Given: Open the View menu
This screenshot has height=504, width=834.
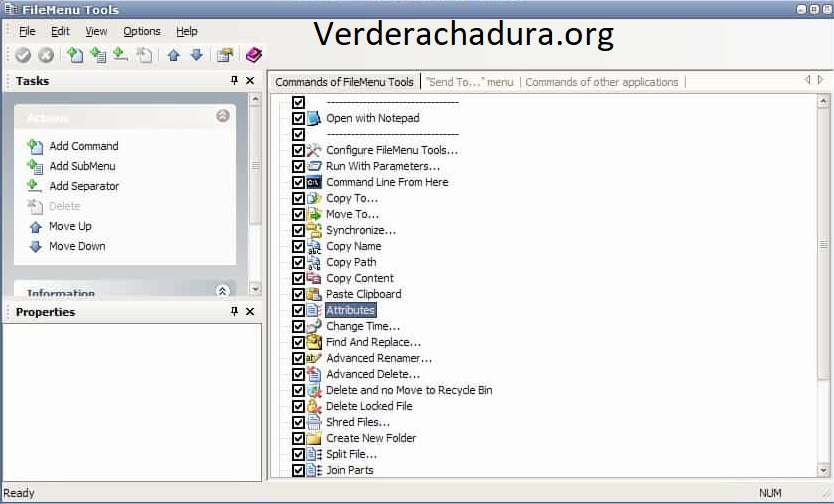Looking at the screenshot, I should click(96, 31).
